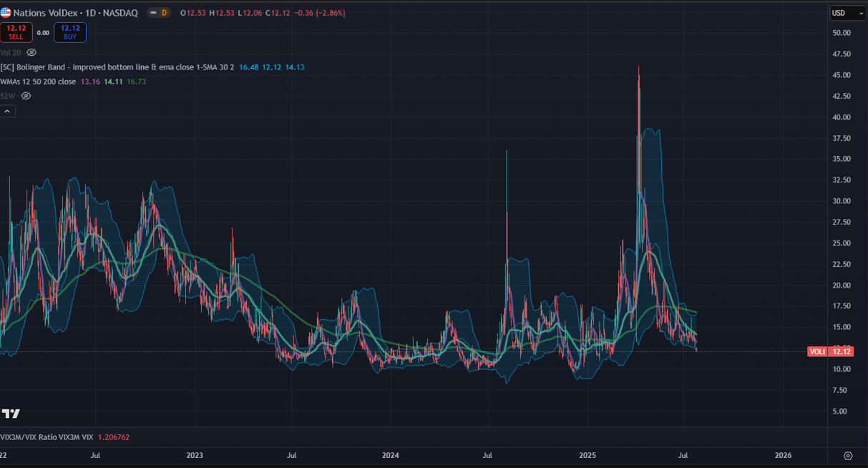This screenshot has width=868, height=468.
Task: Open chart settings gear in time axis corner
Action: pos(848,456)
